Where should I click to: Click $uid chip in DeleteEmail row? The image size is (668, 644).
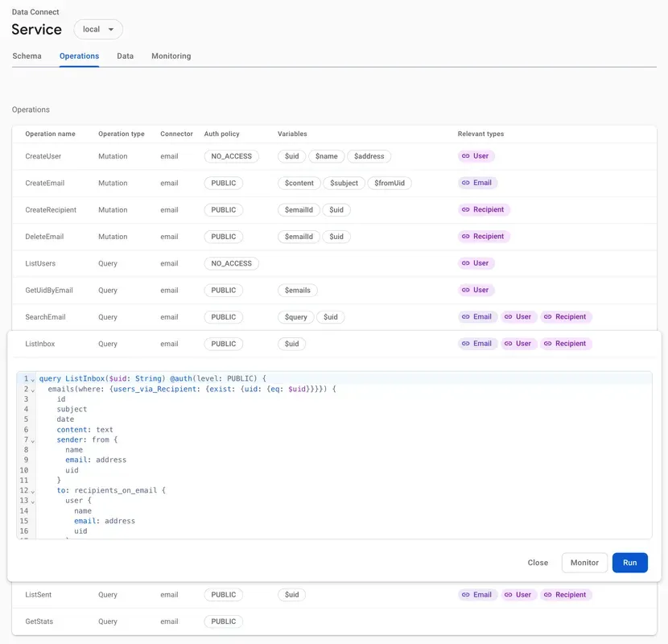336,237
